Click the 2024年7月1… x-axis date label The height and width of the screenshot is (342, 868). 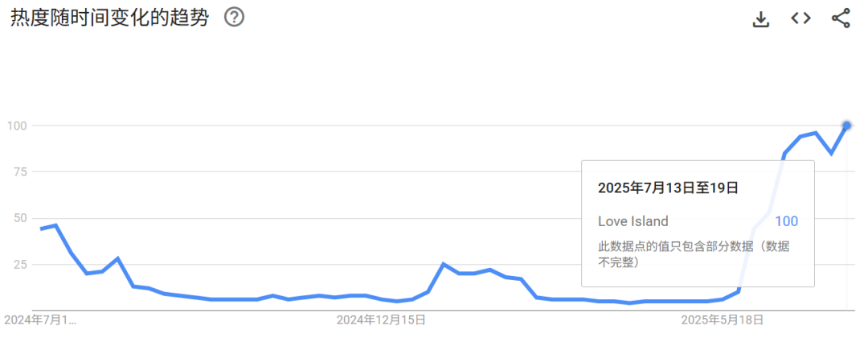point(41,319)
